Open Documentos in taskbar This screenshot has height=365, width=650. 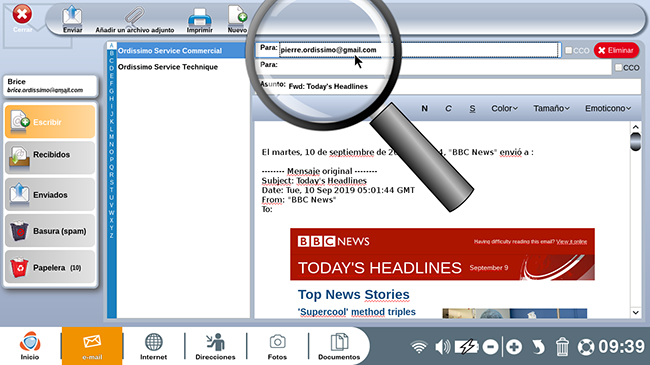pos(339,346)
